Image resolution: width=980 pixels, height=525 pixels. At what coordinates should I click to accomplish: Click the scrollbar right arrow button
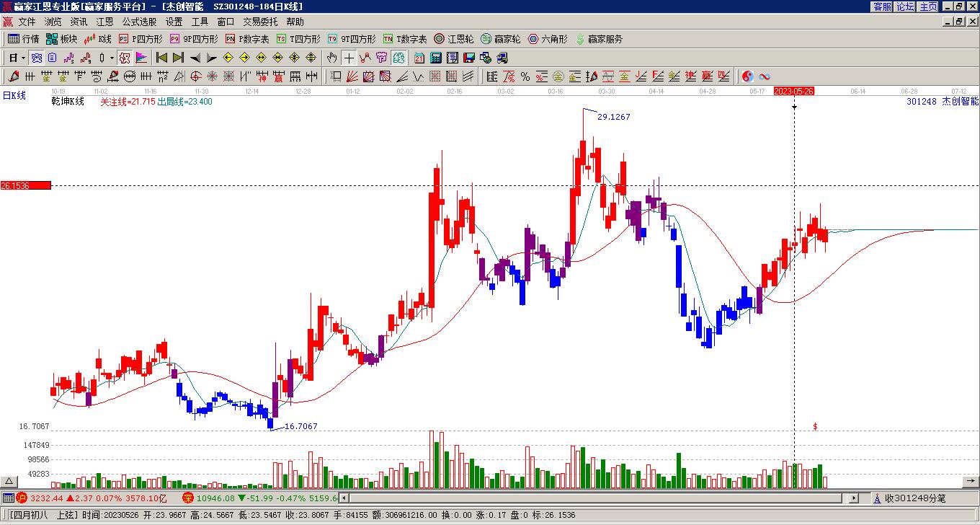coord(854,498)
